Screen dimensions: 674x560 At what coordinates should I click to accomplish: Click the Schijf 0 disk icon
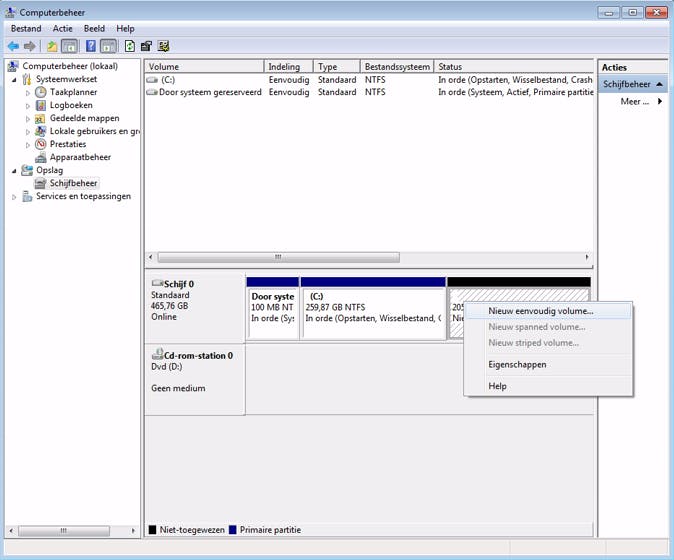click(x=157, y=284)
